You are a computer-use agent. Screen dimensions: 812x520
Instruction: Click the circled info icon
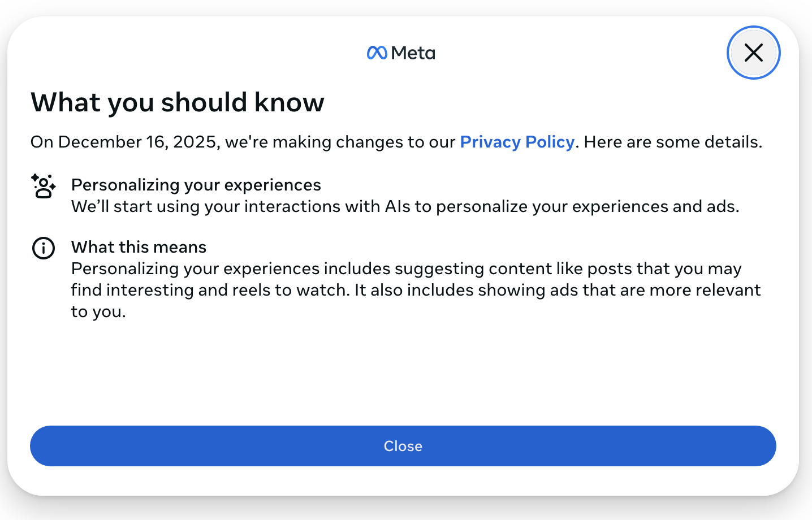coord(44,248)
